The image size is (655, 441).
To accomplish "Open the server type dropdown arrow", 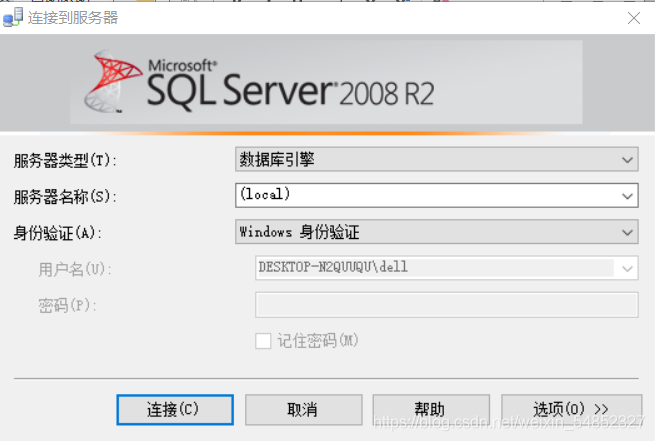I will pos(627,160).
